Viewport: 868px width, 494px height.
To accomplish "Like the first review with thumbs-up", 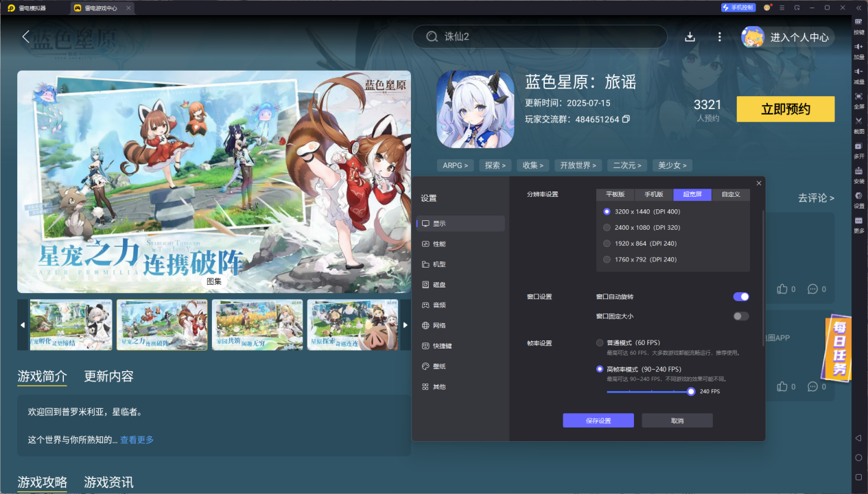I will (x=782, y=289).
